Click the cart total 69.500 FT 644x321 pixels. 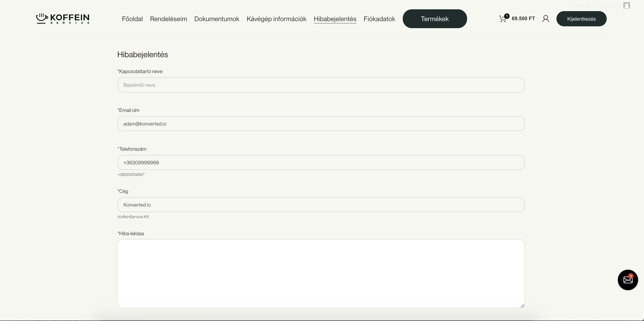523,19
